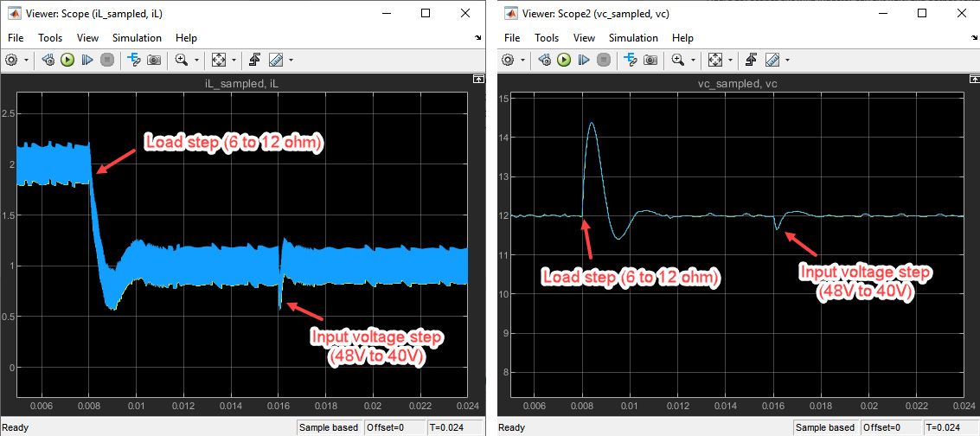Expand configuration dropdown arrow in Scope
Image resolution: width=980 pixels, height=436 pixels.
click(x=26, y=61)
